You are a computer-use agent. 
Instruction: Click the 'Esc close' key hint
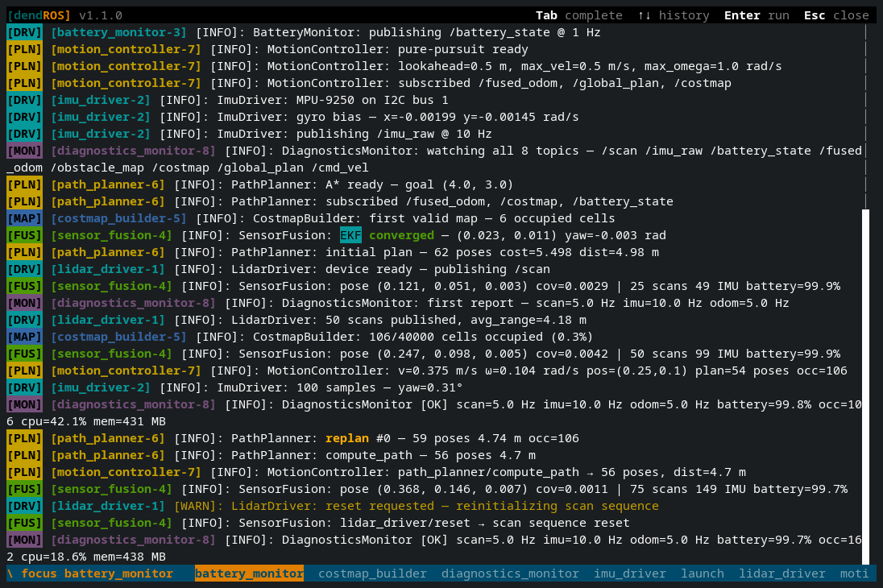coord(836,15)
